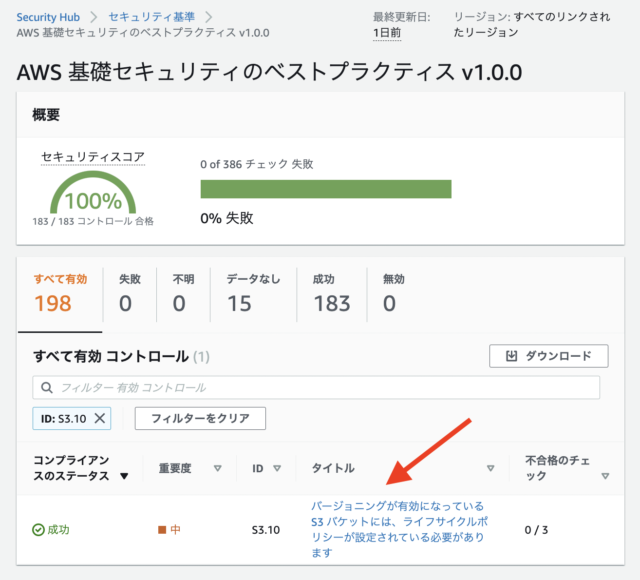Screen dimensions: 640x580
Task: Click the green check progress bar
Action: (326, 189)
